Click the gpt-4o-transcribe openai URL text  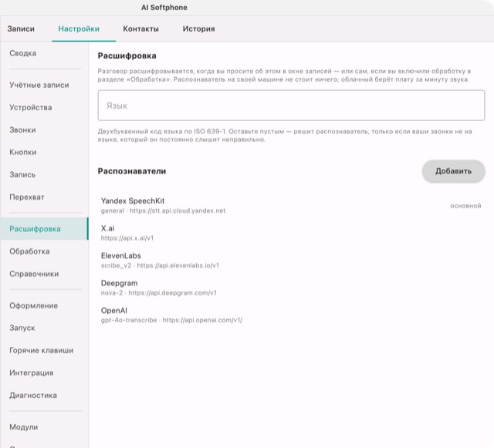(171, 320)
